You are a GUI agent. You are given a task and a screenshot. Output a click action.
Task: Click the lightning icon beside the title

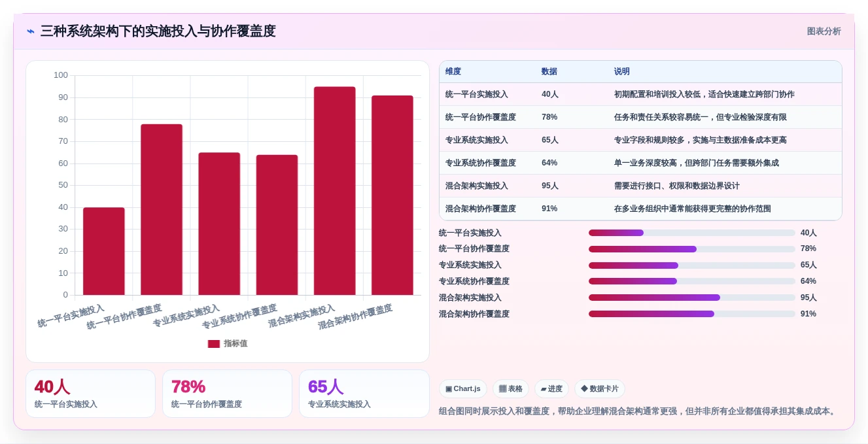click(x=31, y=31)
